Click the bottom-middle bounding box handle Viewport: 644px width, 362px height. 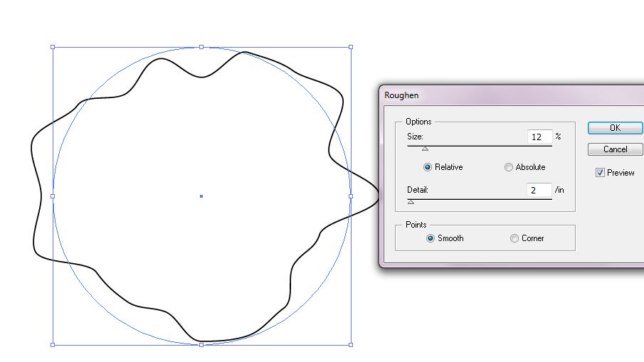tap(201, 345)
